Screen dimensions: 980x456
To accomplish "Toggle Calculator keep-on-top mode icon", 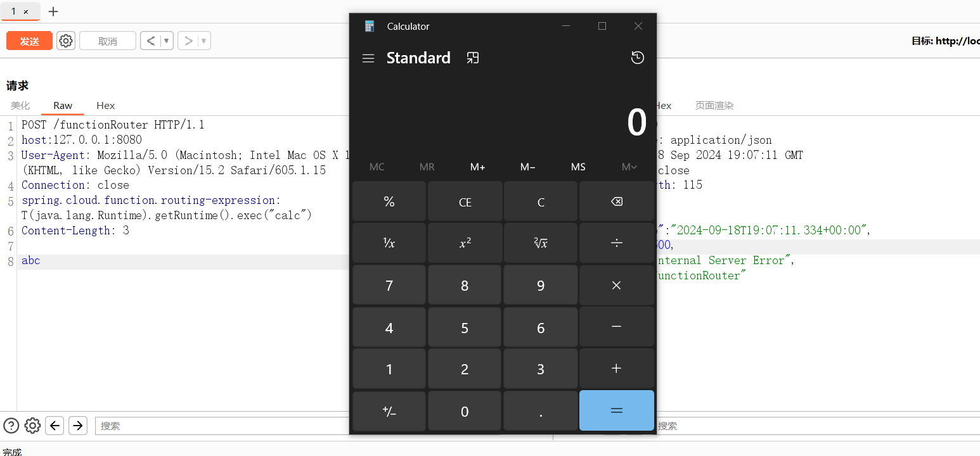I will tap(473, 58).
